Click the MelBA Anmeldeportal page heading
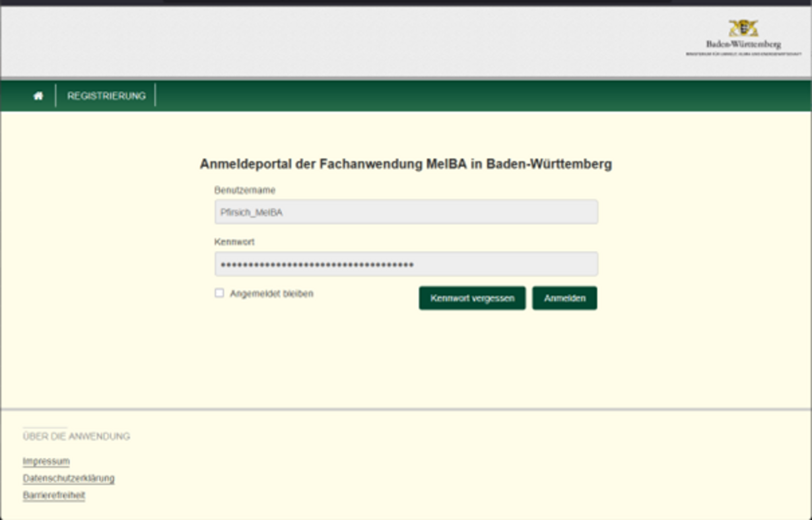 click(x=407, y=165)
